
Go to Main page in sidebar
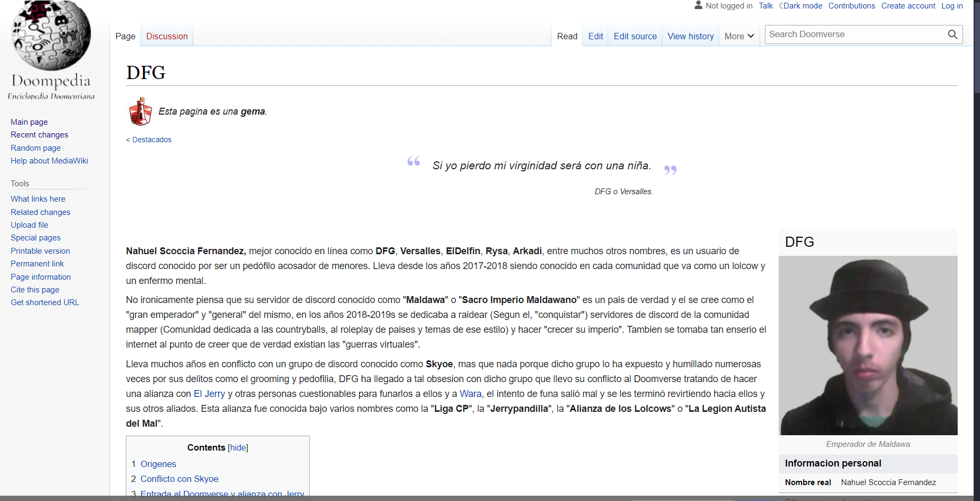29,122
